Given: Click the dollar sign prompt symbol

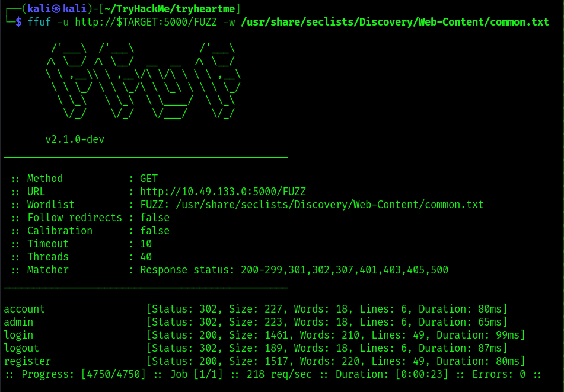Looking at the screenshot, I should pyautogui.click(x=19, y=22).
